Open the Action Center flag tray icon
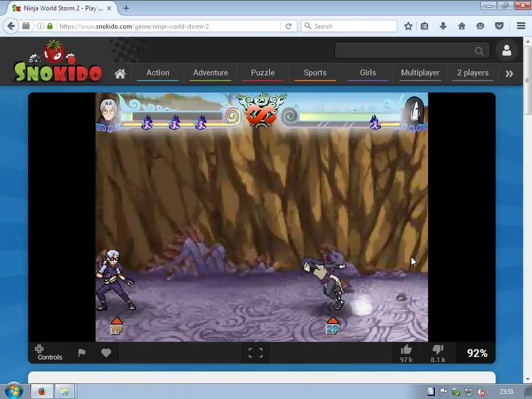Image resolution: width=532 pixels, height=399 pixels. (x=443, y=392)
